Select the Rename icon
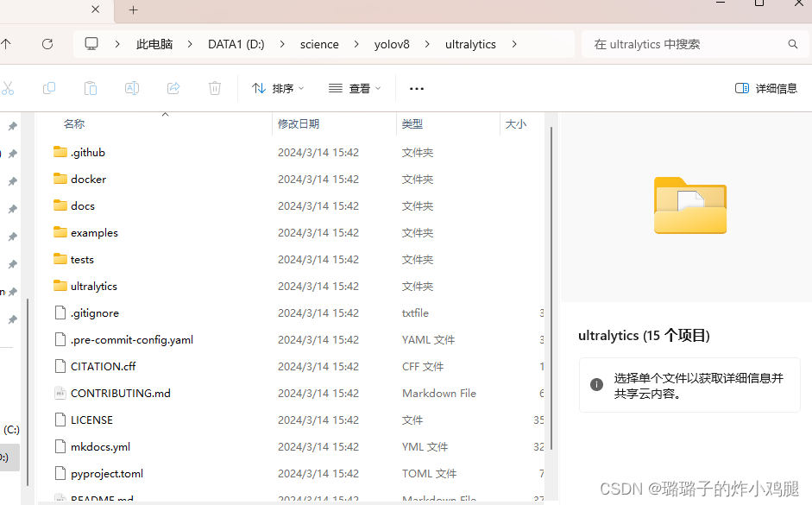The width and height of the screenshot is (812, 505). pyautogui.click(x=131, y=88)
